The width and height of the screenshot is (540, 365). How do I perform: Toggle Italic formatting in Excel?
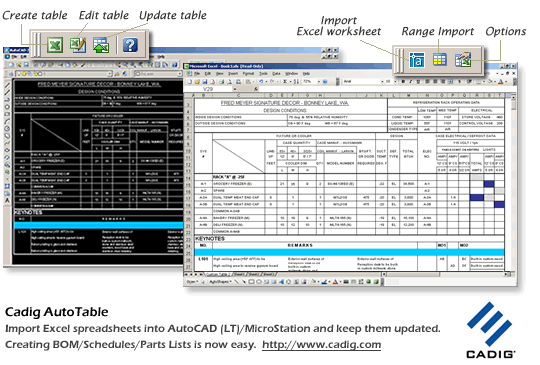[x=411, y=82]
